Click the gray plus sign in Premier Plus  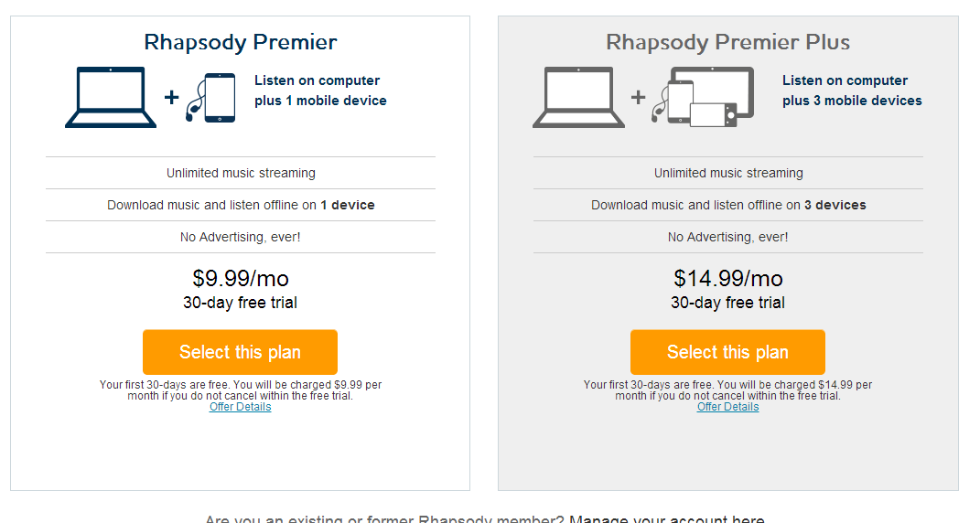638,98
